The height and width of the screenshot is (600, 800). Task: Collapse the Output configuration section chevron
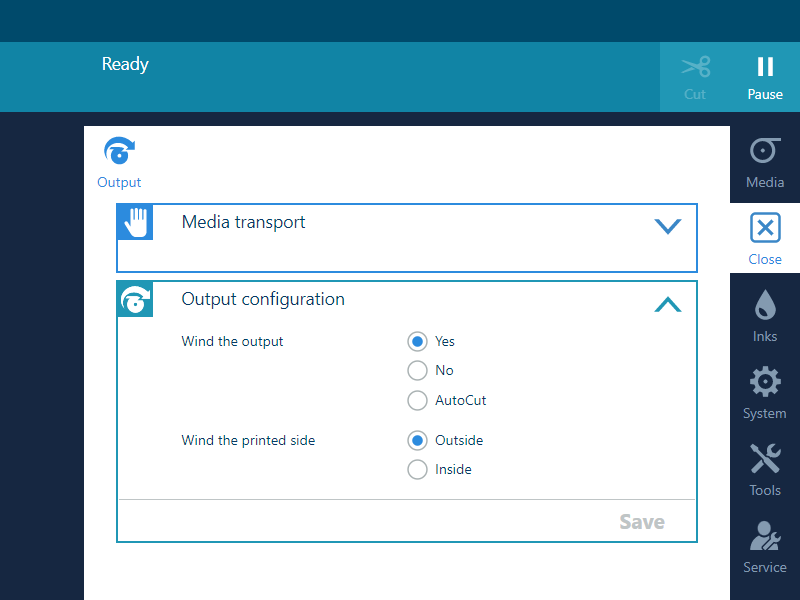tap(667, 304)
